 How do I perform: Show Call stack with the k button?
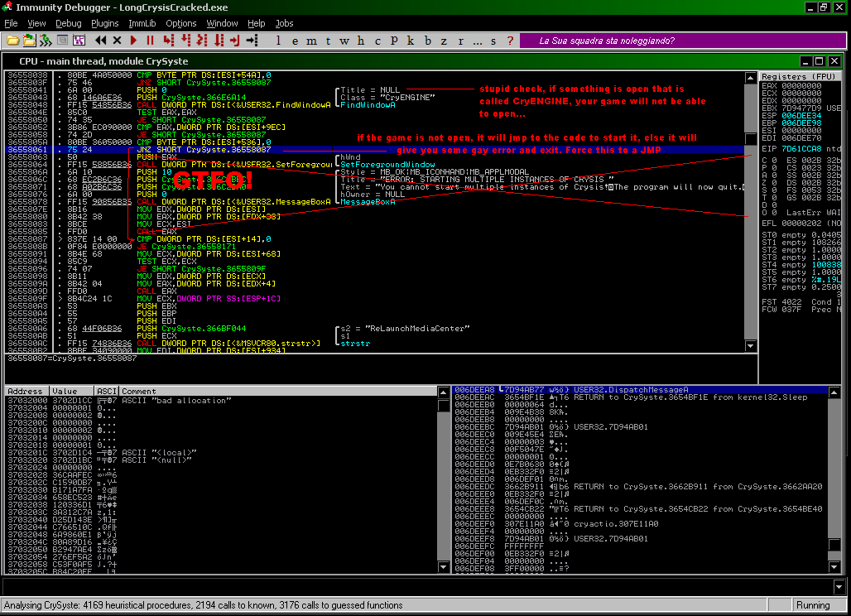[x=411, y=41]
